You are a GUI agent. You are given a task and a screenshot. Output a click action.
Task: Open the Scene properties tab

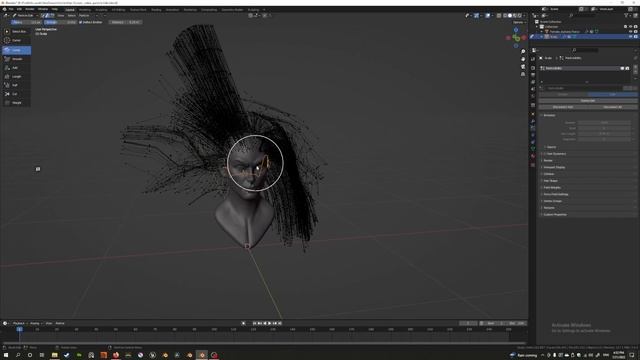pos(533,89)
